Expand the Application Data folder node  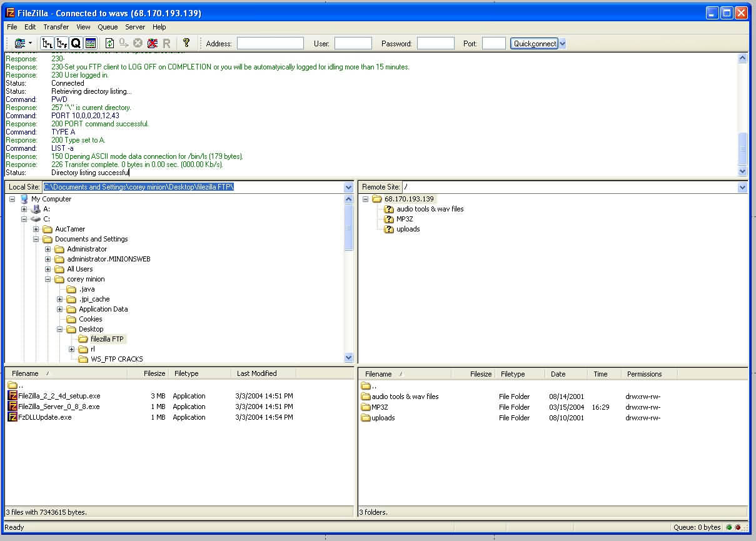point(59,309)
